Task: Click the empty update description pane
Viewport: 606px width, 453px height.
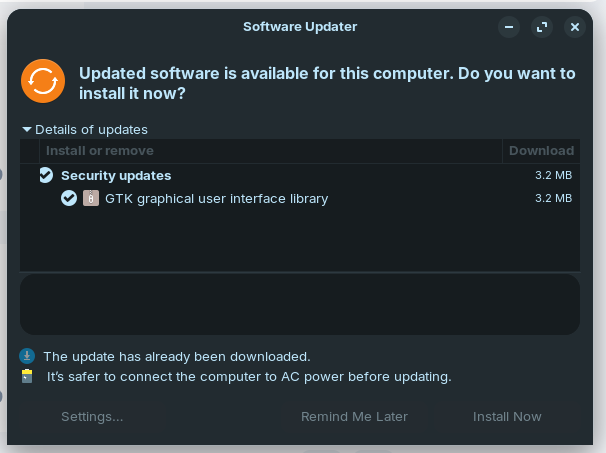Action: point(300,304)
